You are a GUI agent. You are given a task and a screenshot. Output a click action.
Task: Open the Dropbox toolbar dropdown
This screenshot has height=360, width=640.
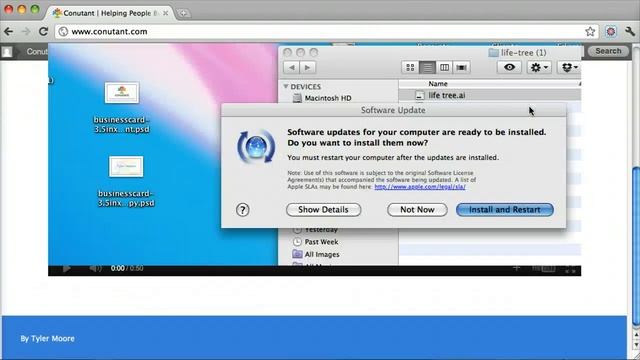click(569, 67)
